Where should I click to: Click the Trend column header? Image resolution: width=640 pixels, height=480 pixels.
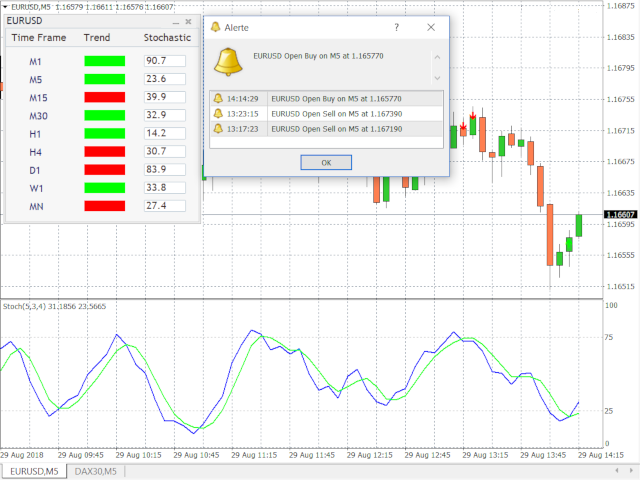[x=97, y=38]
